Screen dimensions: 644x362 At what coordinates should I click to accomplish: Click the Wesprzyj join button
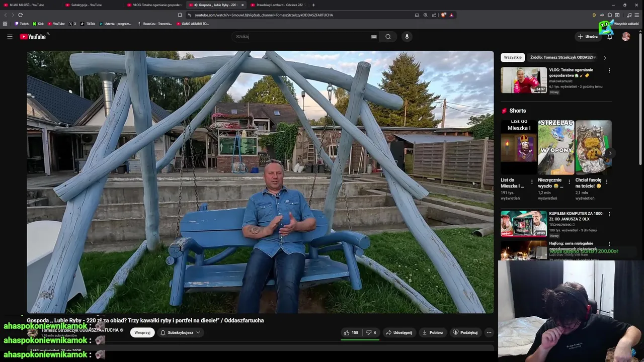[142, 332]
